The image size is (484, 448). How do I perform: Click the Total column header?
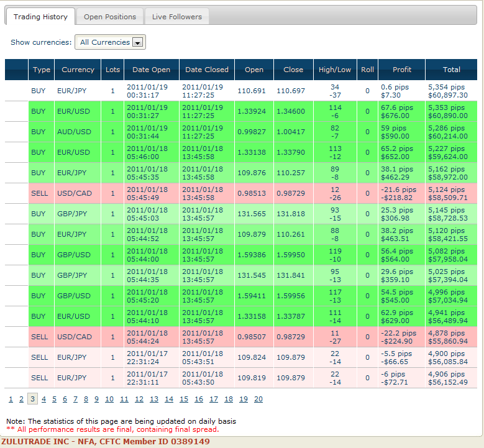452,70
